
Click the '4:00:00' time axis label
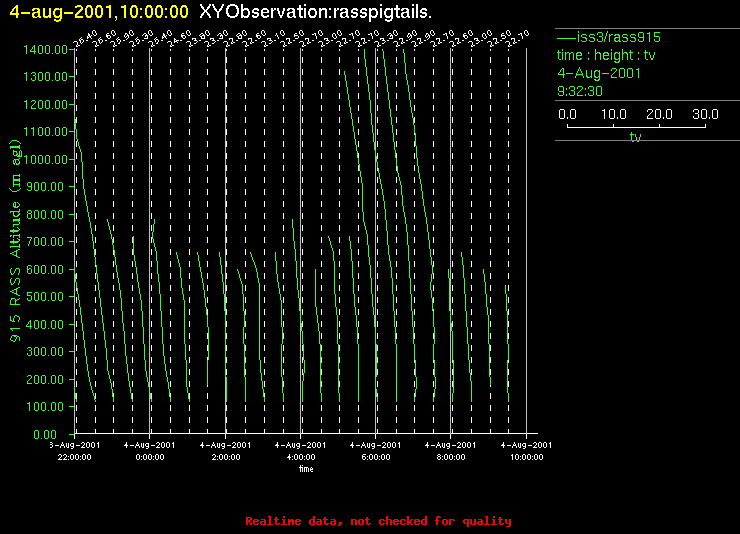[301, 457]
